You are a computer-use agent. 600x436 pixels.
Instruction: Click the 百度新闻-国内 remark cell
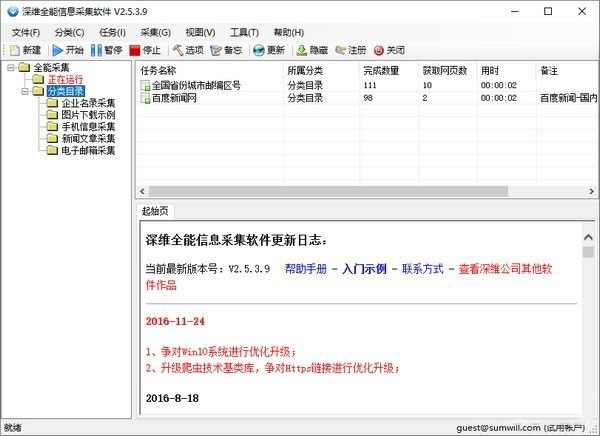[x=569, y=98]
